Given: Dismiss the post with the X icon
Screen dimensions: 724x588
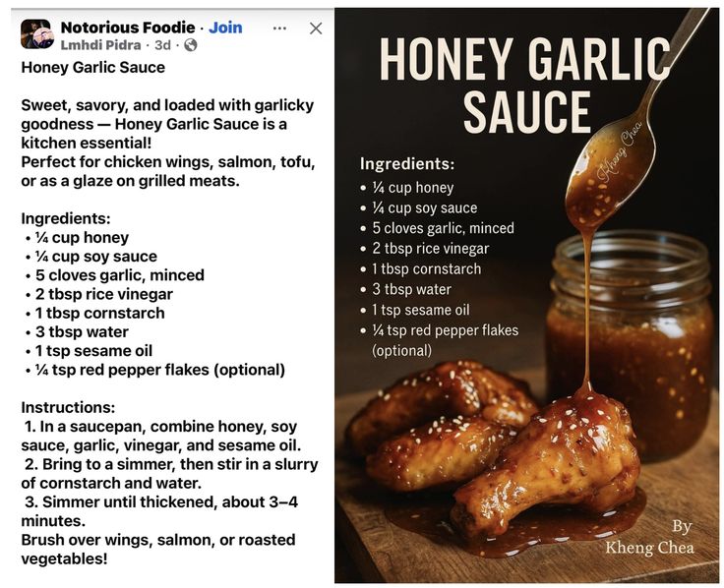Looking at the screenshot, I should coord(316,29).
